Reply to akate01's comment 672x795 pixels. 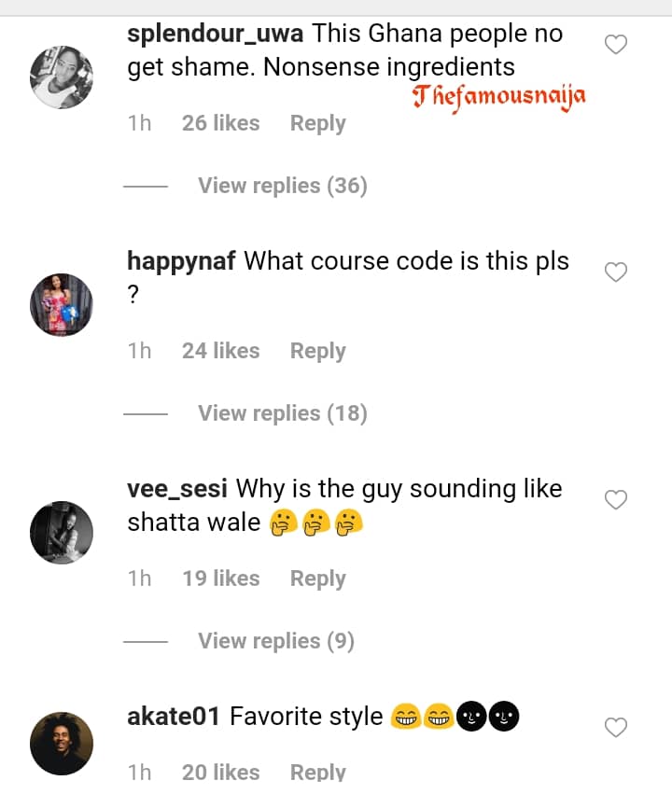click(x=317, y=772)
